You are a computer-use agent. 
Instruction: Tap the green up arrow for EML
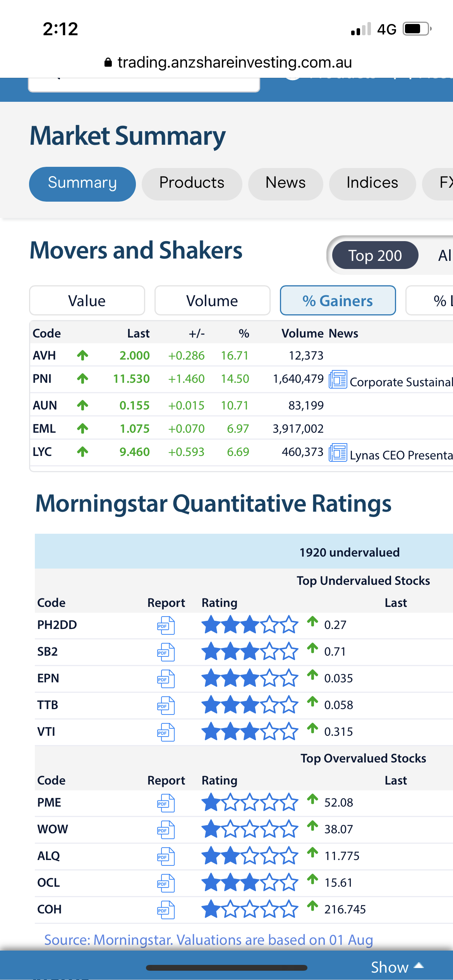pyautogui.click(x=82, y=428)
